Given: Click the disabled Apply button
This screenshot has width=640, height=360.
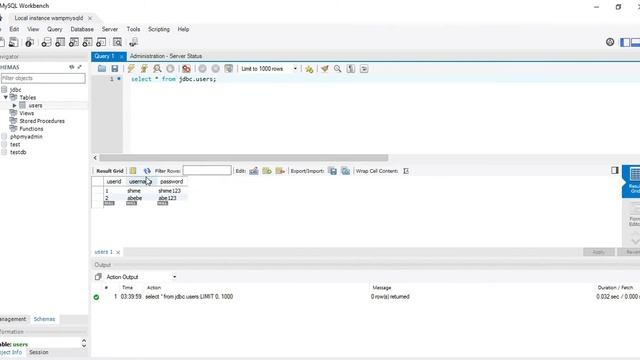Looking at the screenshot, I should (598, 252).
